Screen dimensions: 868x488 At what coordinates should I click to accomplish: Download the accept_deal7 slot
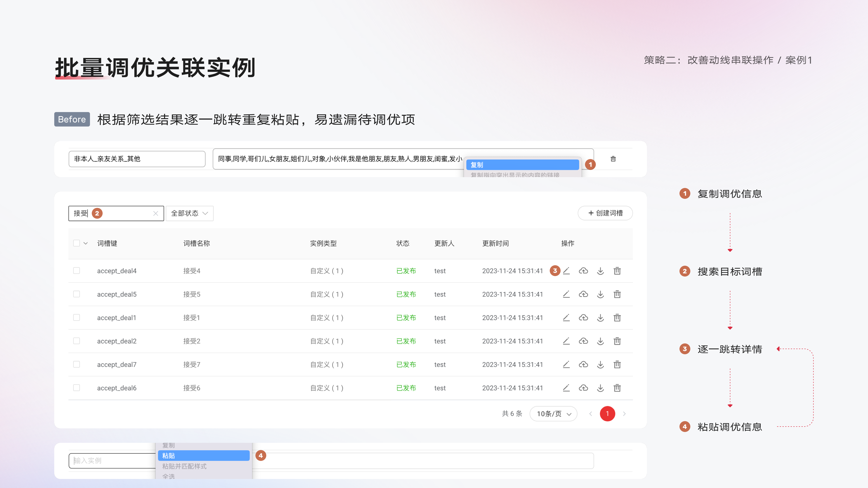pyautogui.click(x=600, y=364)
